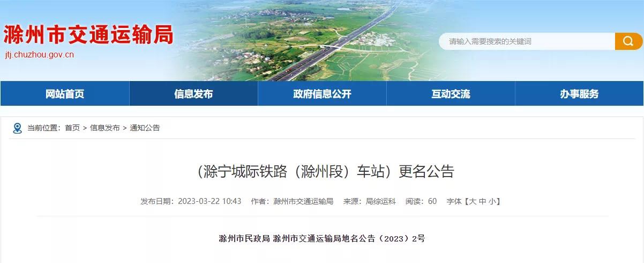Open the 政府信息公开 navigation tab
Image resolution: width=644 pixels, height=263 pixels.
(x=322, y=94)
